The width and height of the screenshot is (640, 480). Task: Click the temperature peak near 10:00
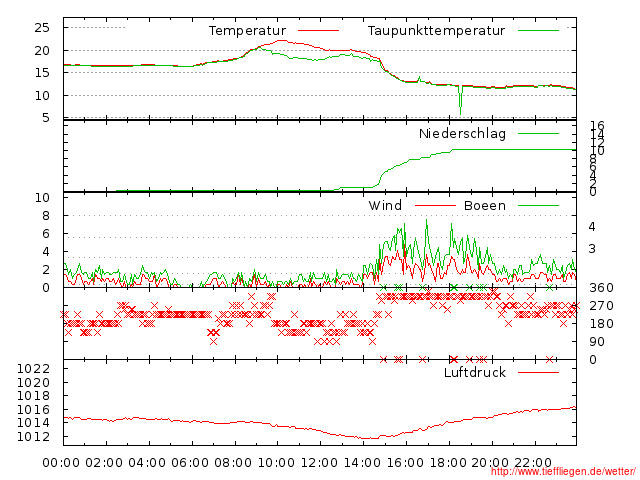282,41
